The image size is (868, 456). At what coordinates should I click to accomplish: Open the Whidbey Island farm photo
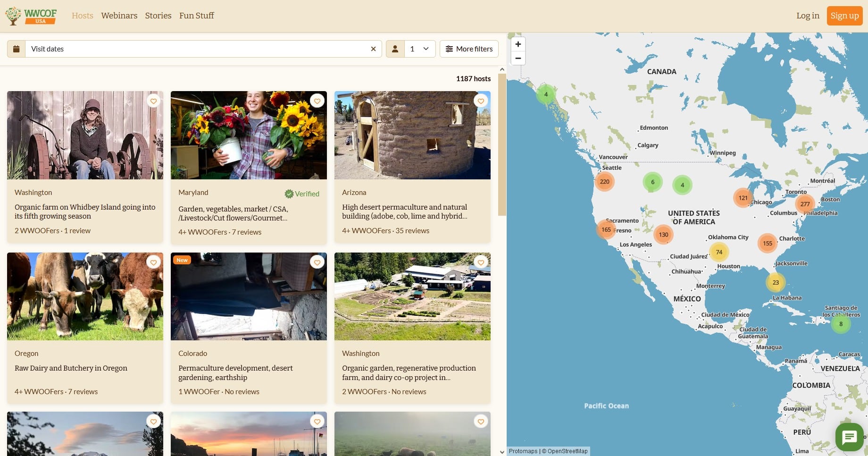tap(85, 135)
